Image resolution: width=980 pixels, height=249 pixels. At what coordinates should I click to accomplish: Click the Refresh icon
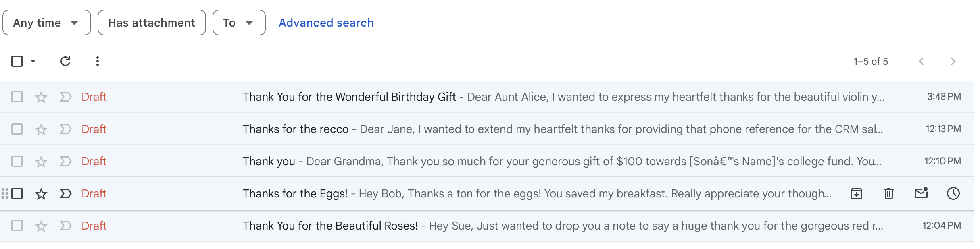click(x=65, y=61)
